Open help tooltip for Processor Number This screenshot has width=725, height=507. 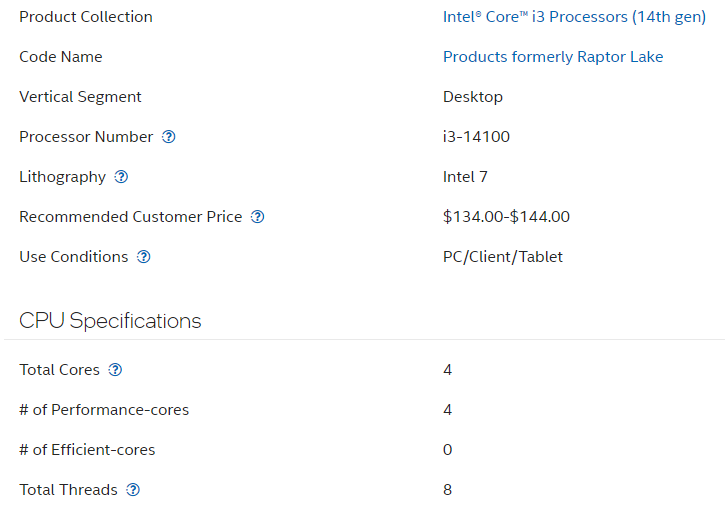click(x=169, y=137)
